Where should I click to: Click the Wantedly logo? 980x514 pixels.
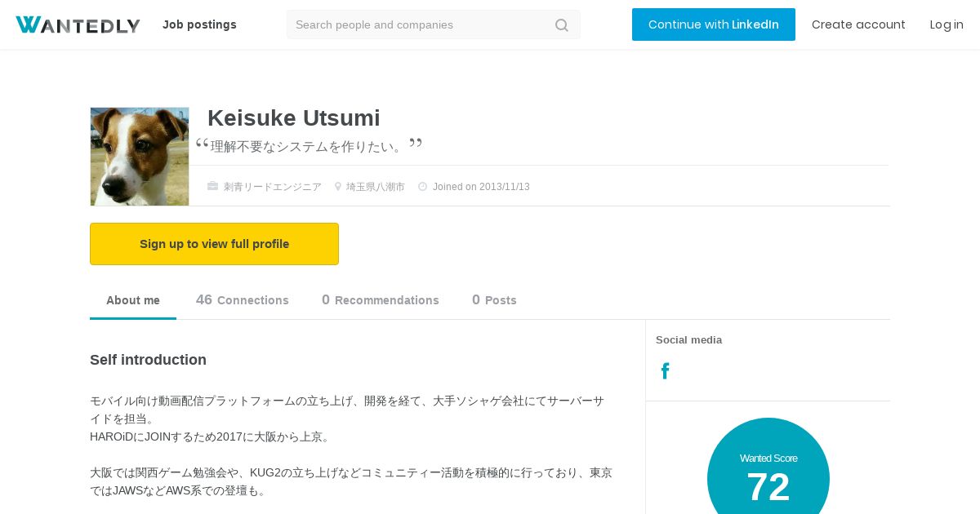(x=78, y=24)
